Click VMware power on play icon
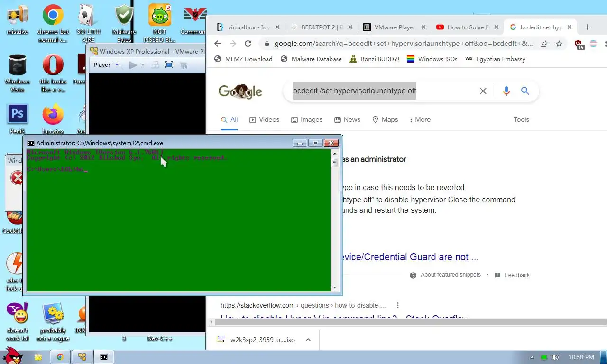Image resolution: width=607 pixels, height=364 pixels. point(133,65)
